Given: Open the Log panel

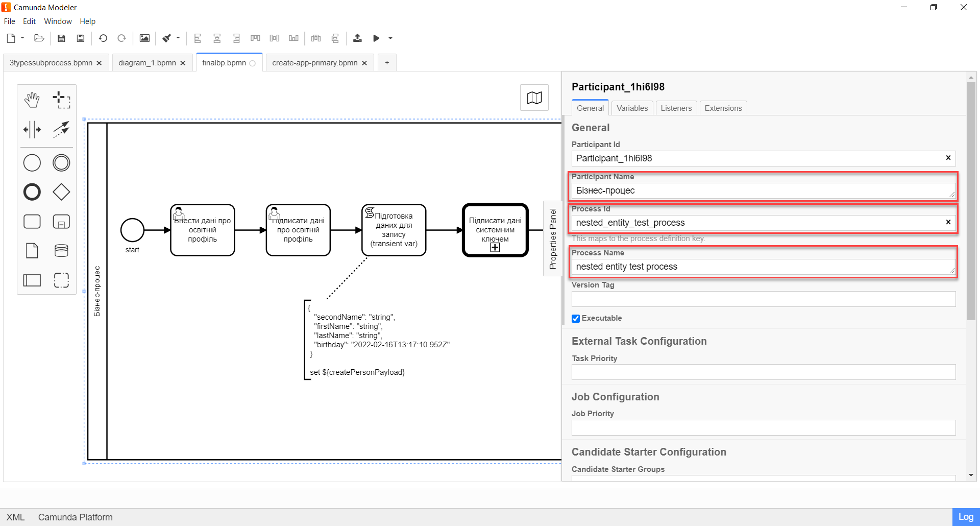Looking at the screenshot, I should 966,517.
